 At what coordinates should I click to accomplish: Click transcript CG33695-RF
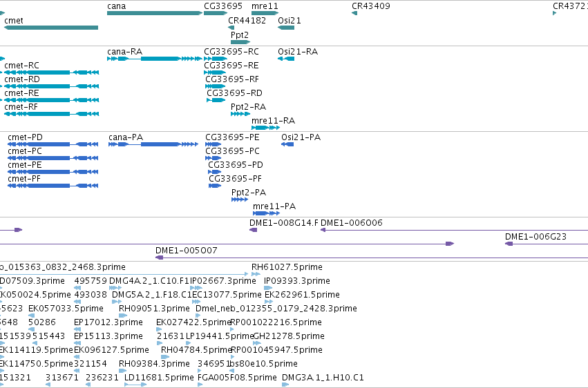[216, 86]
